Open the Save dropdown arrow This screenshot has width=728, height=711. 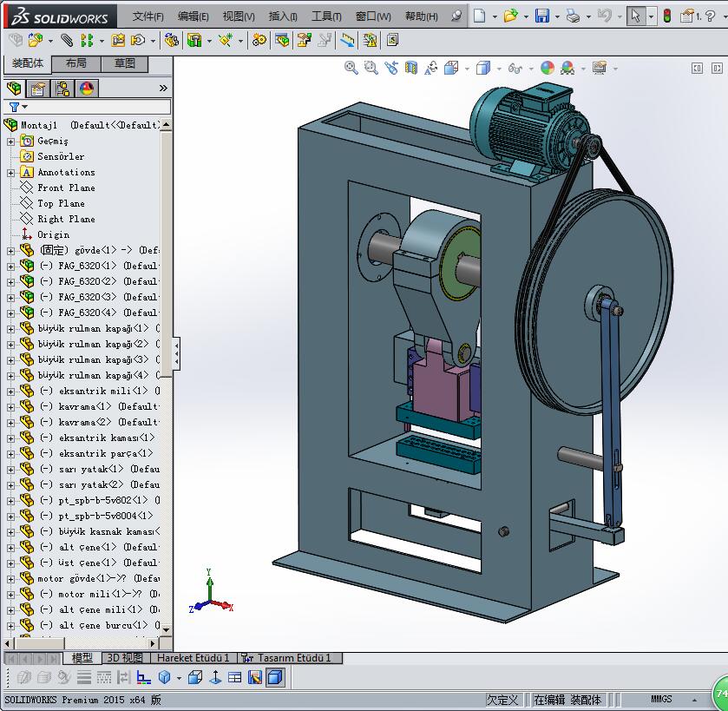point(557,16)
